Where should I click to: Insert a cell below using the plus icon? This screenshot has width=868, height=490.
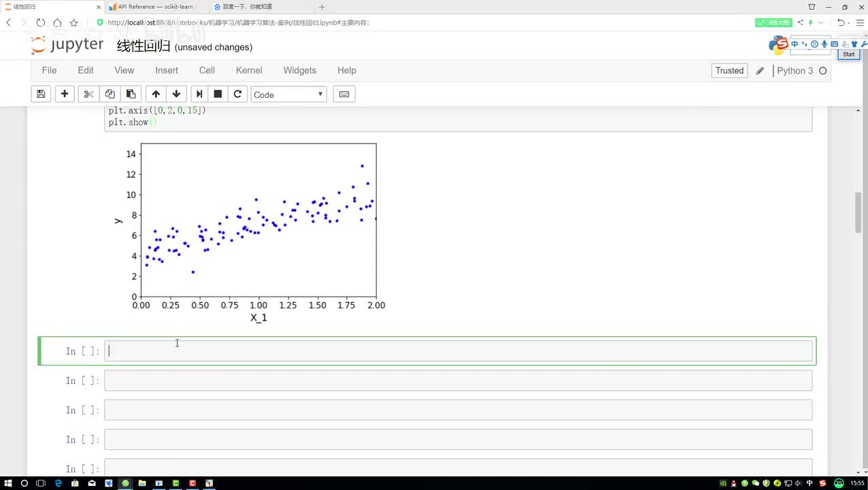[65, 94]
